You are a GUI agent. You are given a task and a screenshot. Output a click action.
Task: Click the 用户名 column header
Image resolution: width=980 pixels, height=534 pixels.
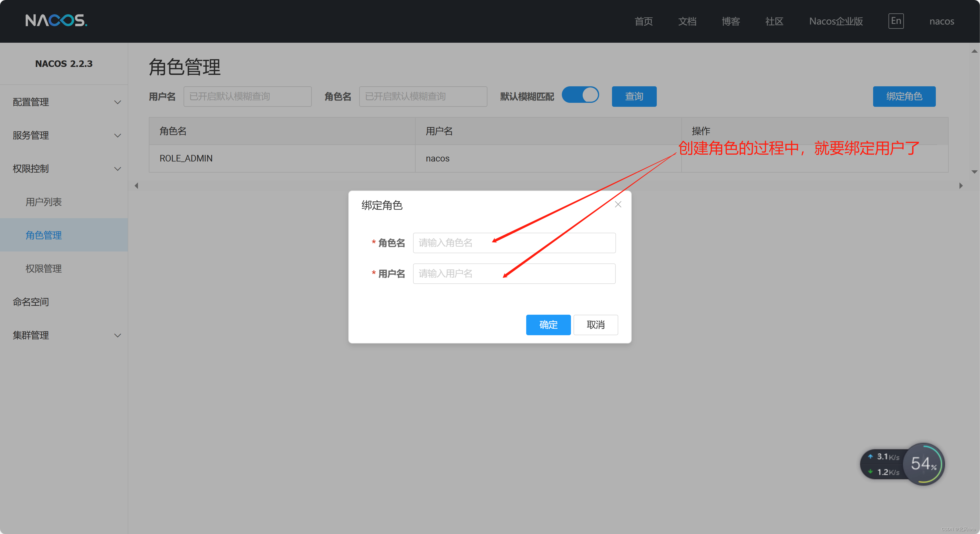tap(548, 131)
